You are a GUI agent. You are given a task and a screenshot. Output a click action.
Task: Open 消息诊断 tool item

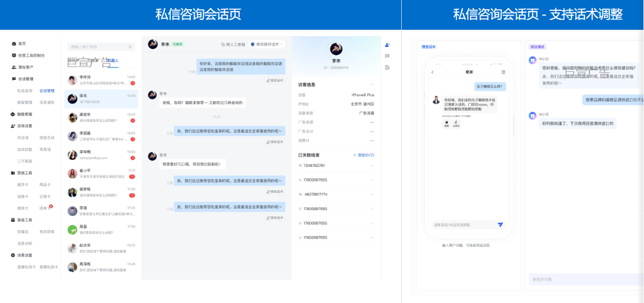(25, 244)
